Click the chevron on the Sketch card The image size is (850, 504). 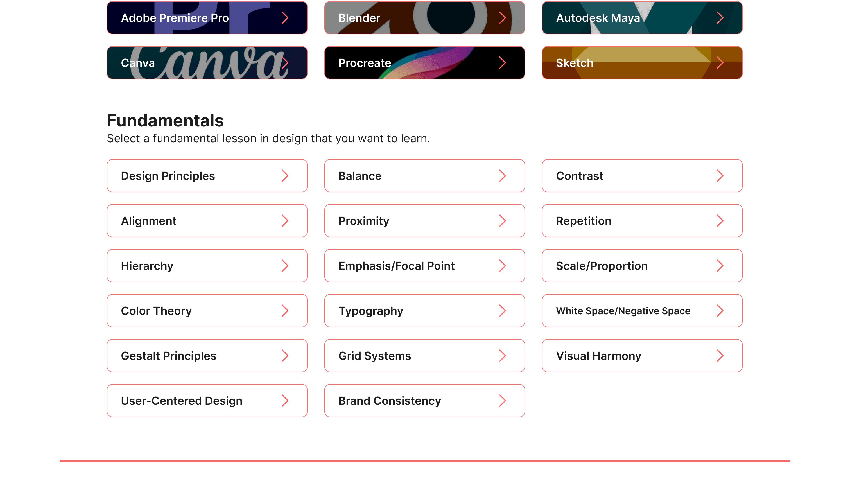click(720, 63)
